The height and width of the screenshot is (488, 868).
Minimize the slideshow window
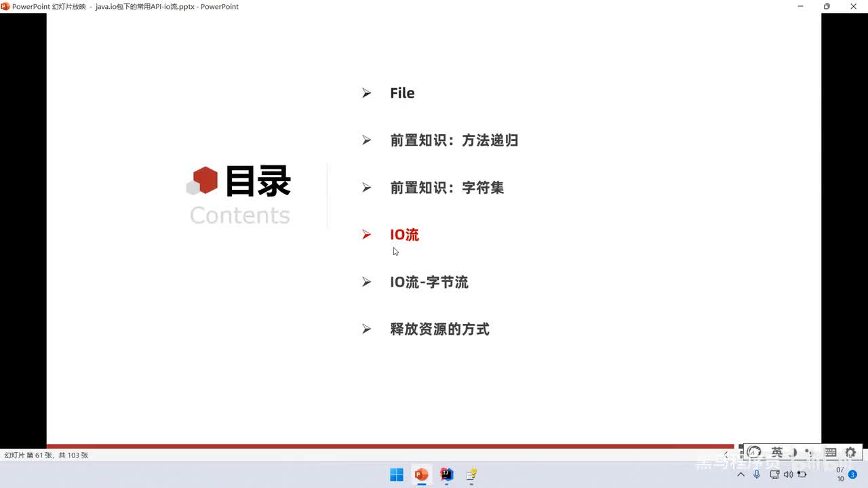tap(801, 6)
